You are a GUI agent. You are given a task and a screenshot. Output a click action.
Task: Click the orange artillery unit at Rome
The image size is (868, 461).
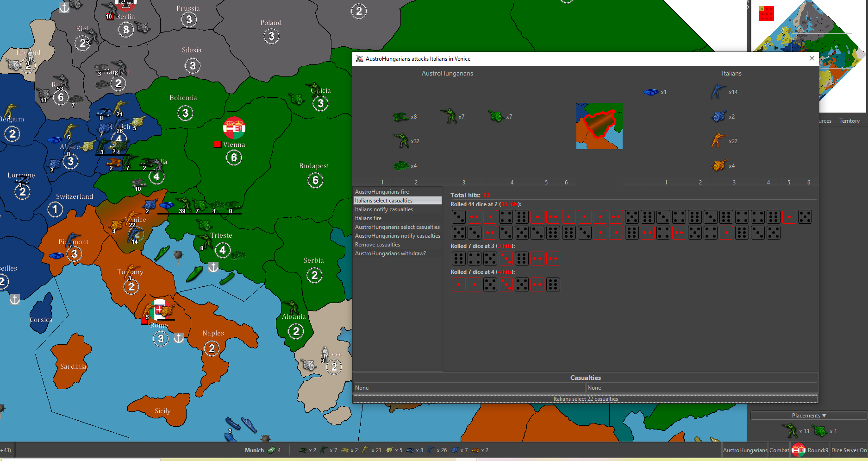coord(165,310)
